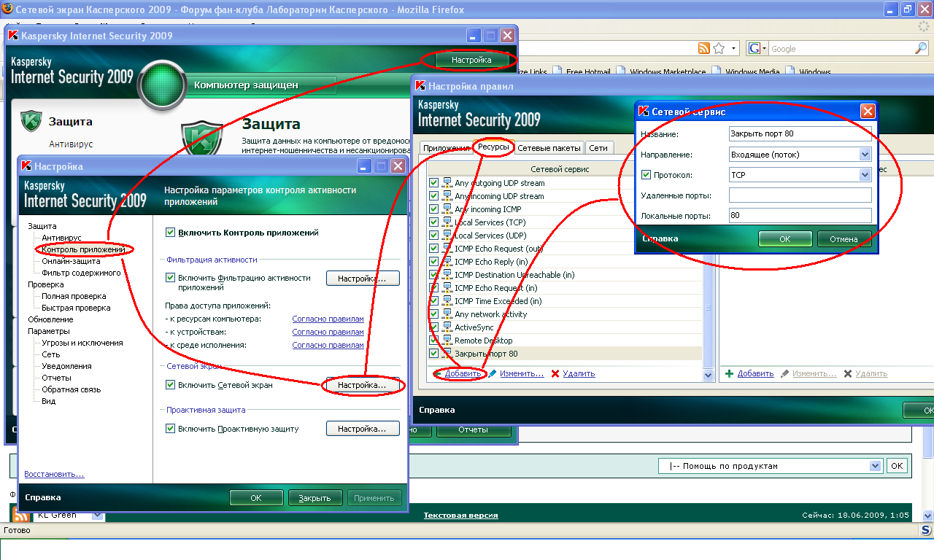Click network icon beside Any incoming ICMP
The width and height of the screenshot is (934, 560).
coord(447,209)
